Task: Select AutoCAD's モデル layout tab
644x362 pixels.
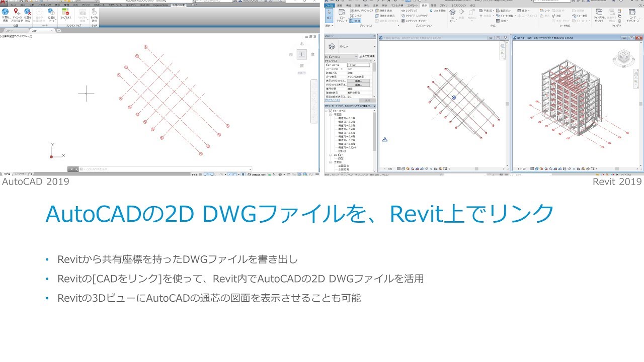Action: pos(7,174)
